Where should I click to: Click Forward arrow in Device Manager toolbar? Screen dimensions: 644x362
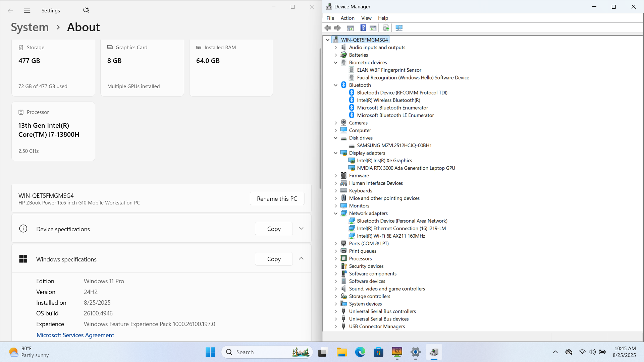[x=337, y=28]
